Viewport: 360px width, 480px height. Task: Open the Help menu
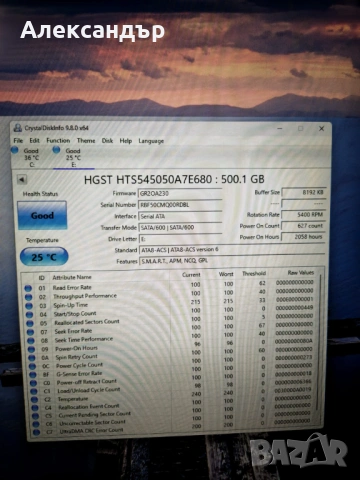(126, 141)
